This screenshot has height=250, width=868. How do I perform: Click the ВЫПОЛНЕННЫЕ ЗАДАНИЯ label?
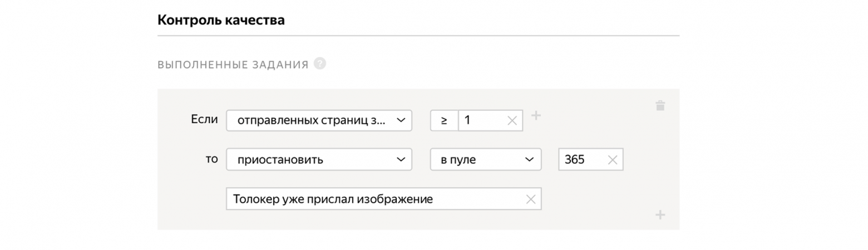pos(233,65)
